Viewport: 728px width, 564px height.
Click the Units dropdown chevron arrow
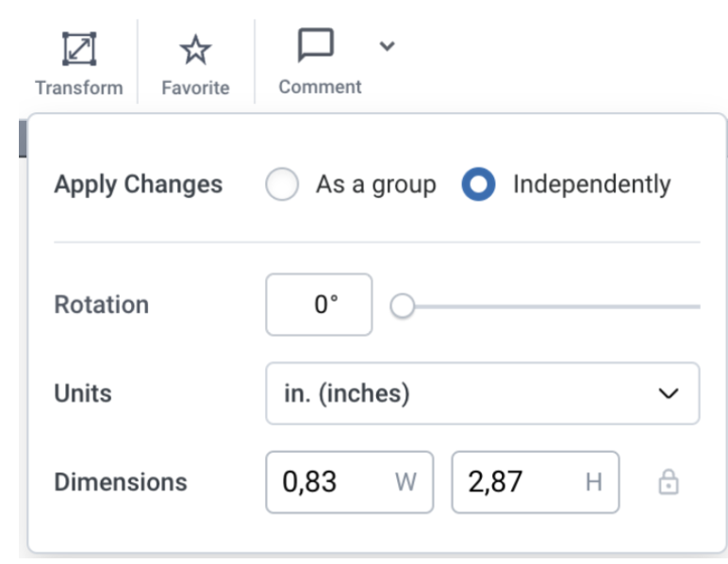[668, 394]
